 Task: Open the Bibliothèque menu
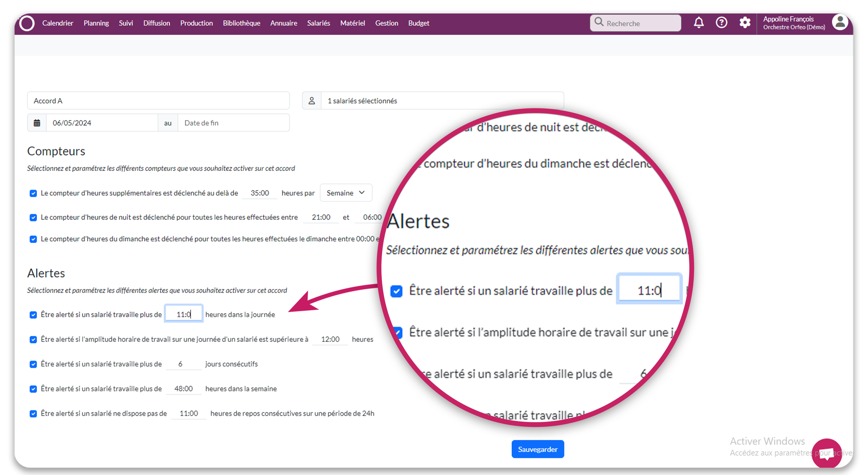[x=242, y=23]
